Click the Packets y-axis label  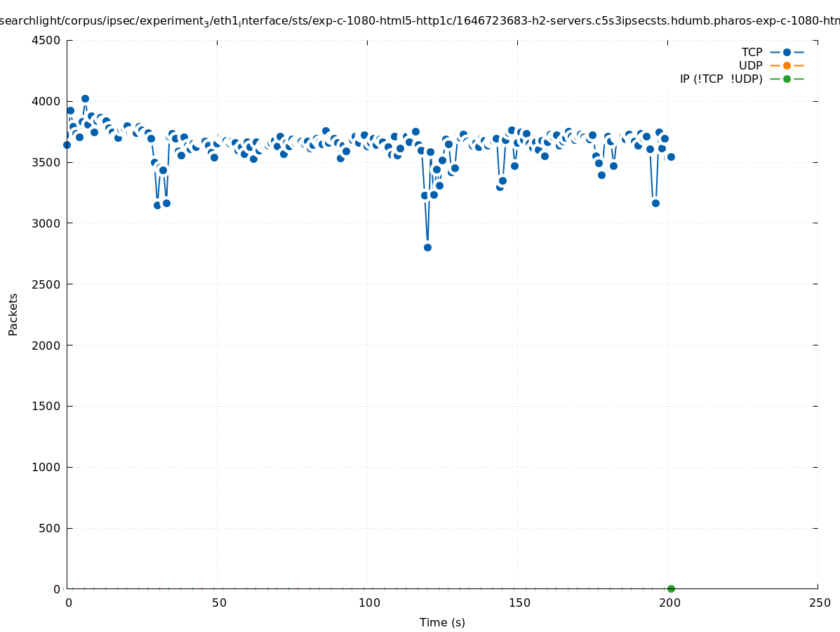point(13,314)
